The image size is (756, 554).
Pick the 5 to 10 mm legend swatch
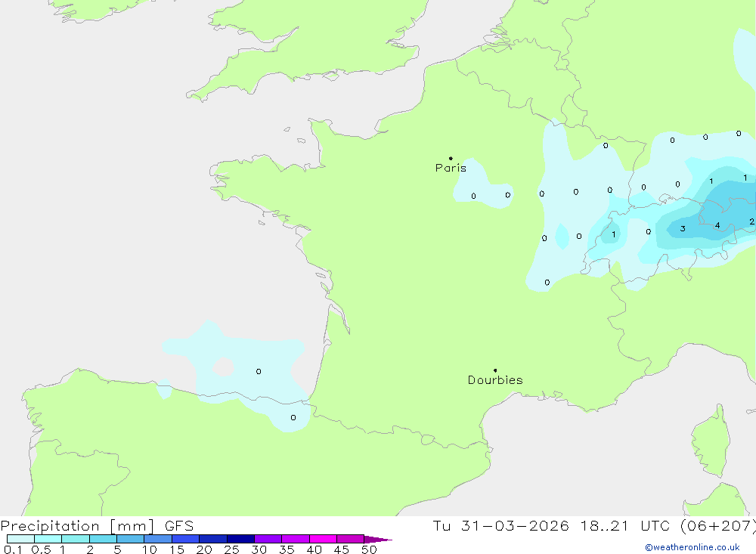131,539
